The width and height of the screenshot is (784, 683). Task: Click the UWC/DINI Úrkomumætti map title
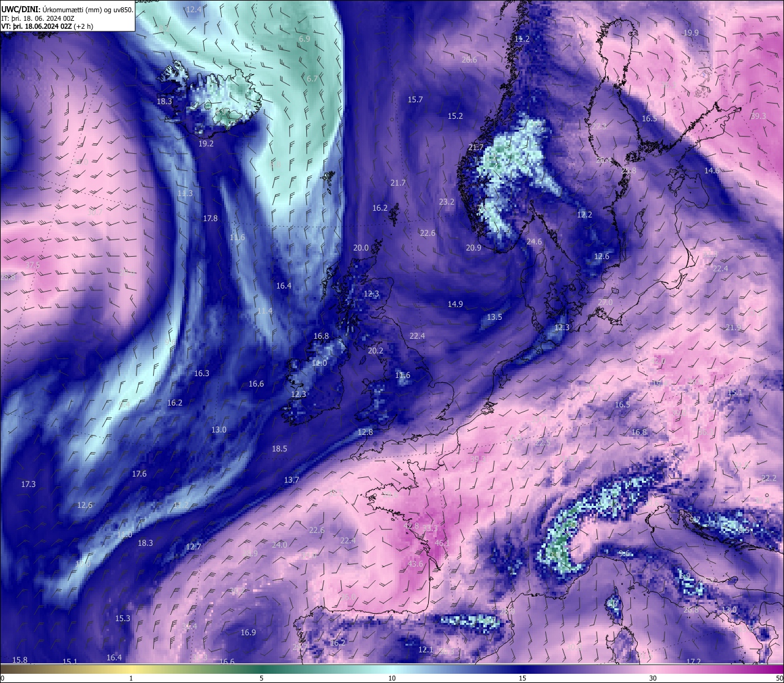click(x=67, y=9)
